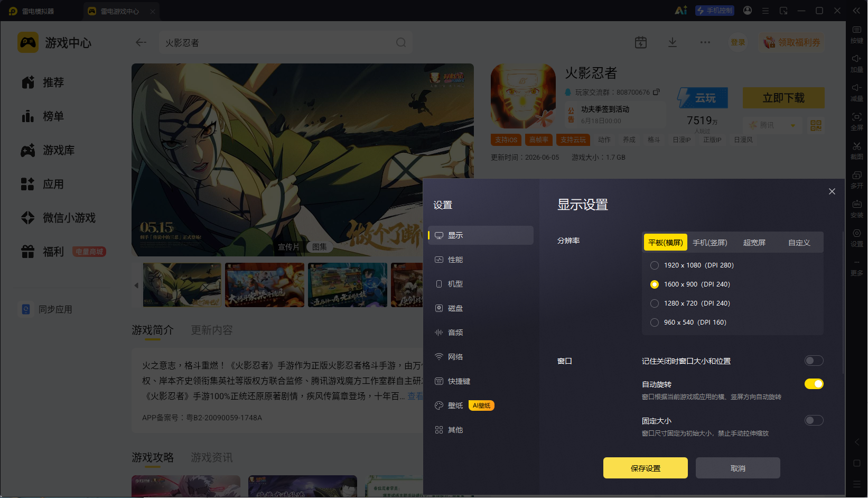Disable the 自动旋转 auto-rotate switch
The image size is (868, 498).
point(814,384)
